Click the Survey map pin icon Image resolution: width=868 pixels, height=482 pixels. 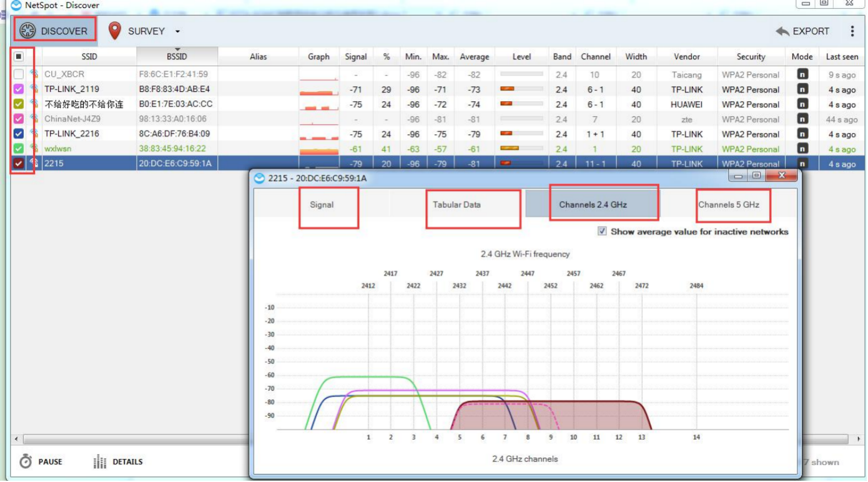(x=114, y=31)
